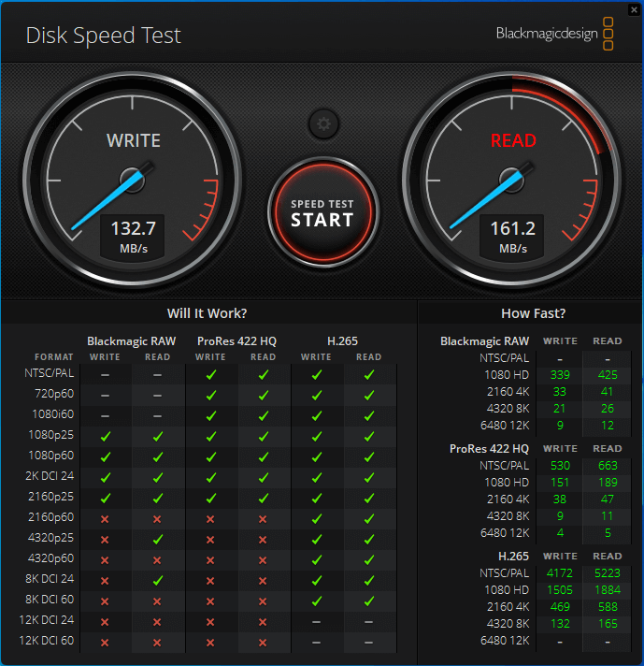Viewport: 644px width, 666px height.
Task: Click H.265 read checkmark for 4320p60
Action: click(x=369, y=559)
